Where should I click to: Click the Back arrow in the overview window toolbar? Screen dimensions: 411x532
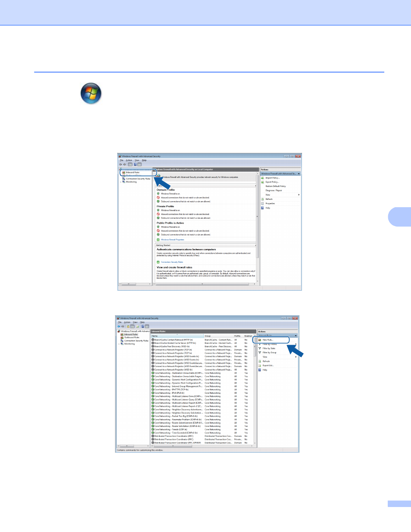tap(121, 164)
